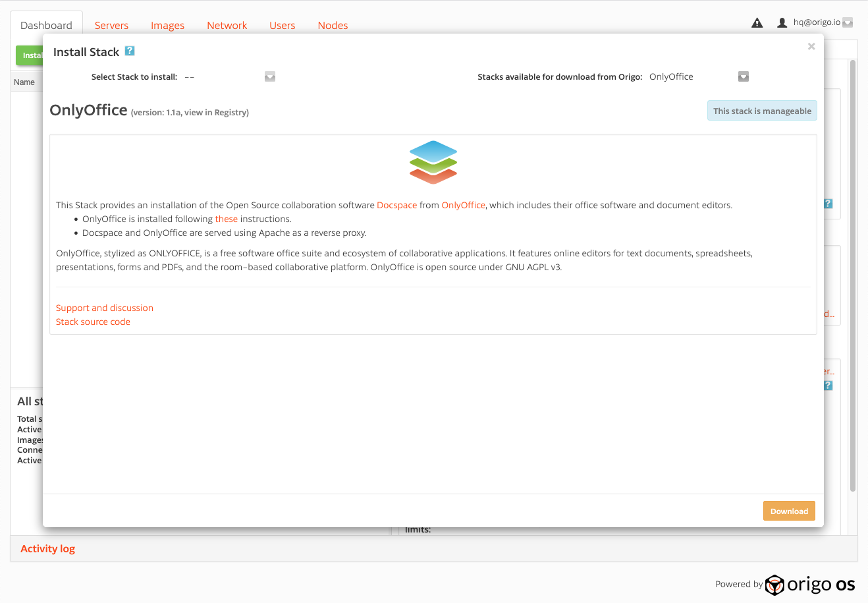This screenshot has width=868, height=603.
Task: Switch to the Servers tab
Action: (x=111, y=26)
